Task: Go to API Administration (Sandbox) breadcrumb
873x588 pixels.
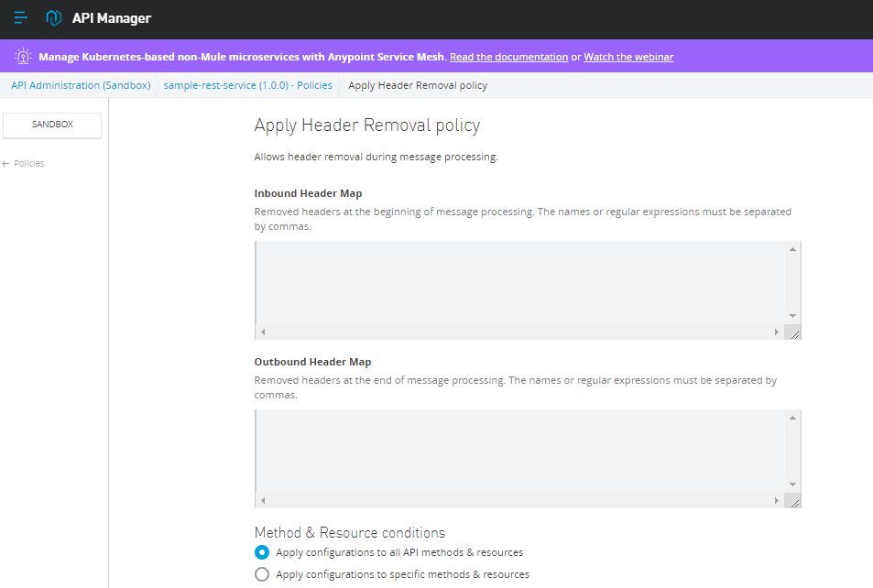Action: (81, 85)
